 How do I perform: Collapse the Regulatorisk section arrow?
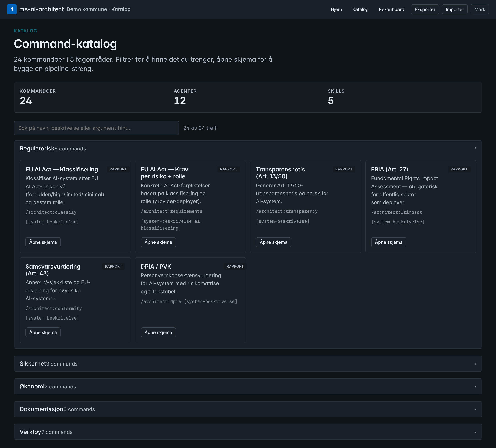click(475, 148)
